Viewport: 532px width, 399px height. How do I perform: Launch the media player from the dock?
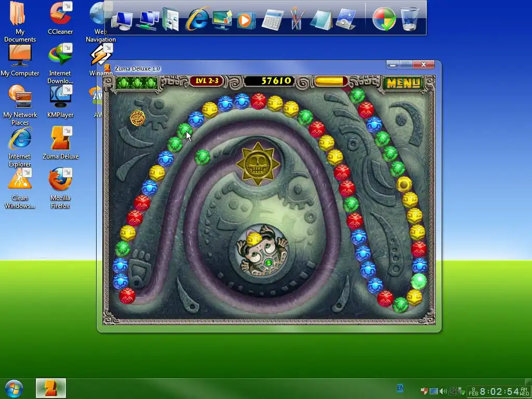pyautogui.click(x=246, y=20)
